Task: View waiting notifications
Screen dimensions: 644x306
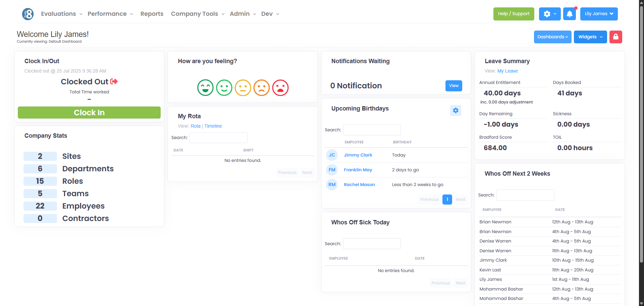Action: click(454, 86)
